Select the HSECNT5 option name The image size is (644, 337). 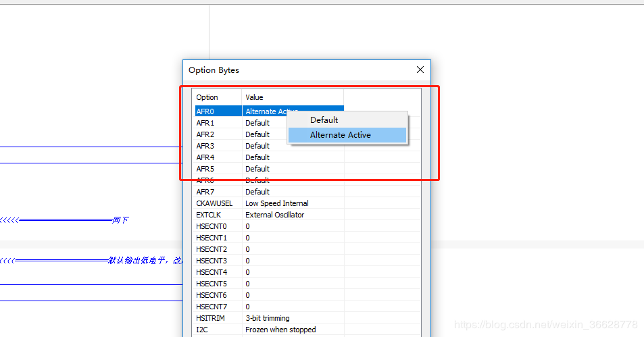[212, 284]
